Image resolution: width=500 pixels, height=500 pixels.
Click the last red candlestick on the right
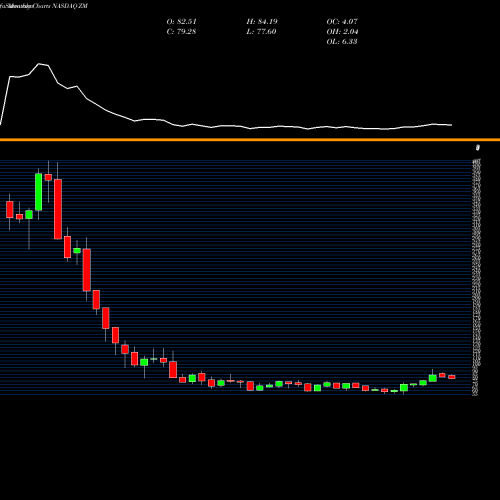click(x=452, y=377)
